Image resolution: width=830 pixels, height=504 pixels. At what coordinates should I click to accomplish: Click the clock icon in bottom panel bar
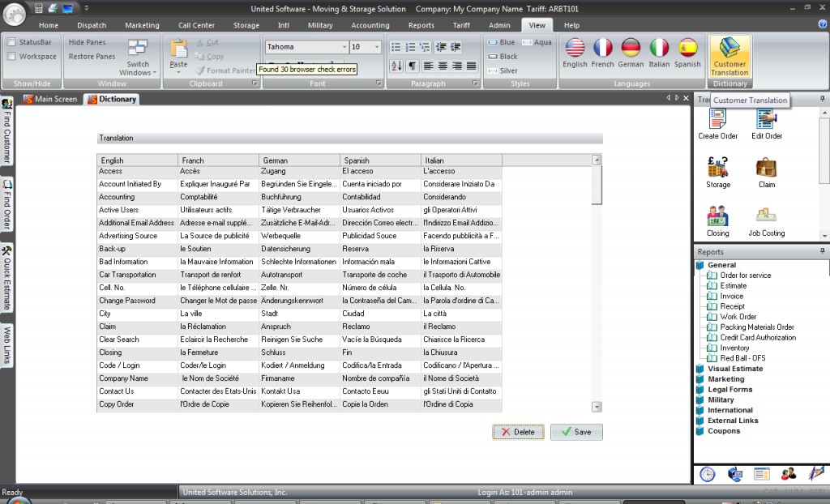tap(707, 474)
